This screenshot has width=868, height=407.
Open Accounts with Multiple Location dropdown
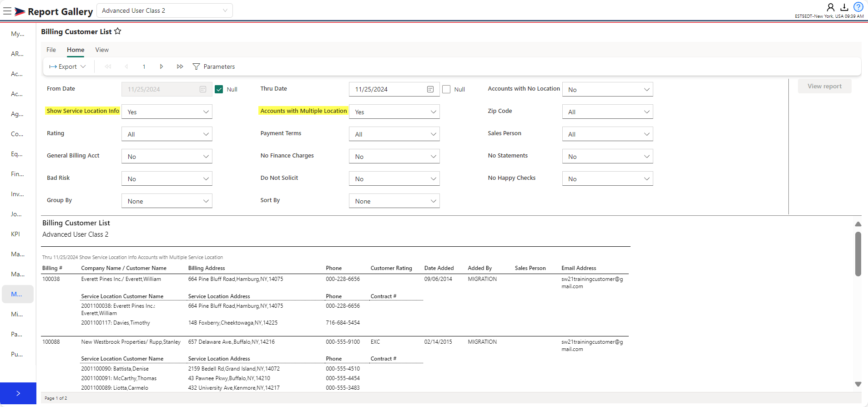(x=394, y=112)
